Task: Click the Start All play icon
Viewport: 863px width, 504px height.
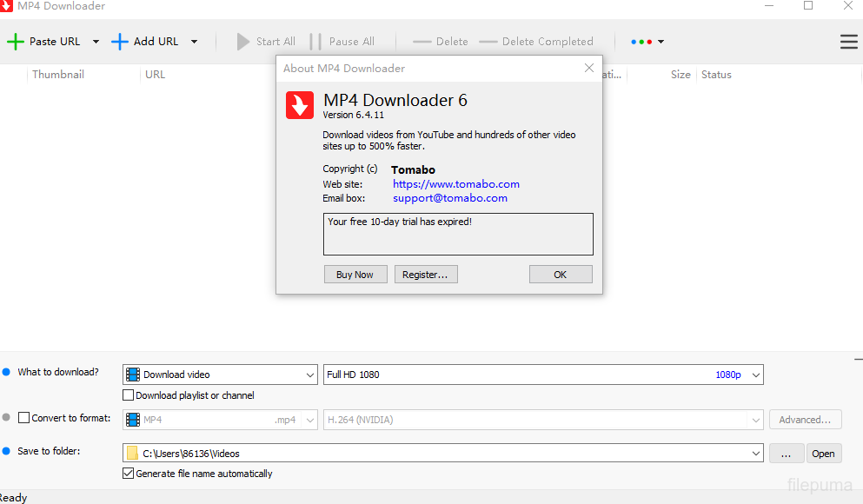Action: 242,42
